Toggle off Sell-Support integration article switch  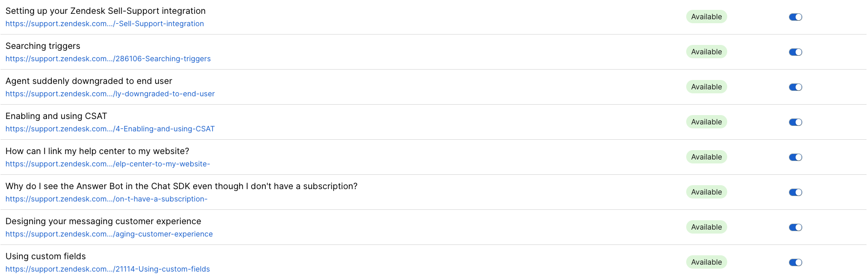click(x=795, y=17)
